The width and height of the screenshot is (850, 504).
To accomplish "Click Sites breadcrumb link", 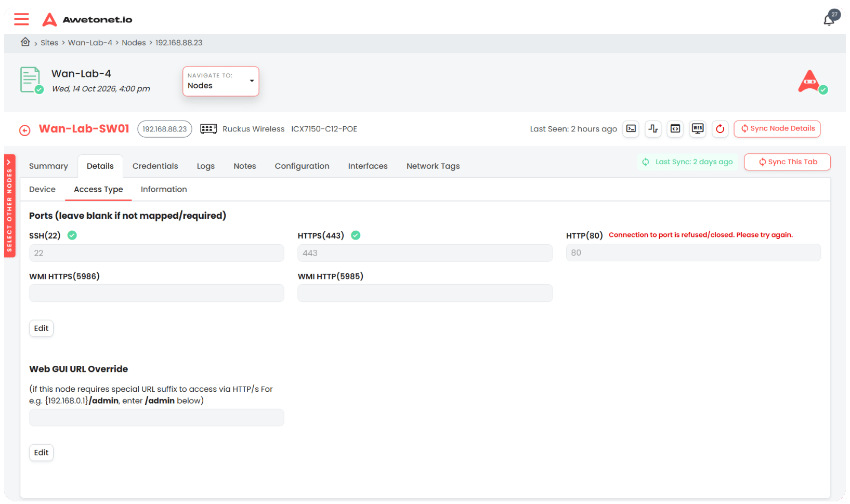I will 49,43.
